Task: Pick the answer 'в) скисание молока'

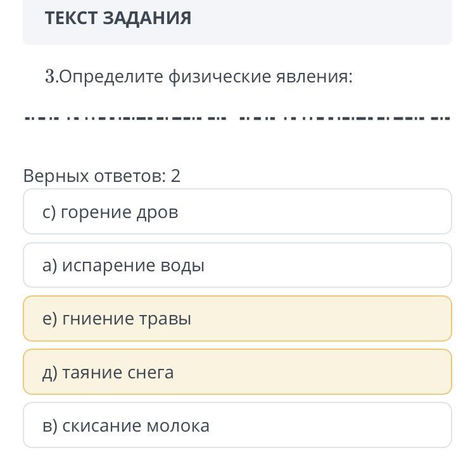Action: click(x=237, y=425)
